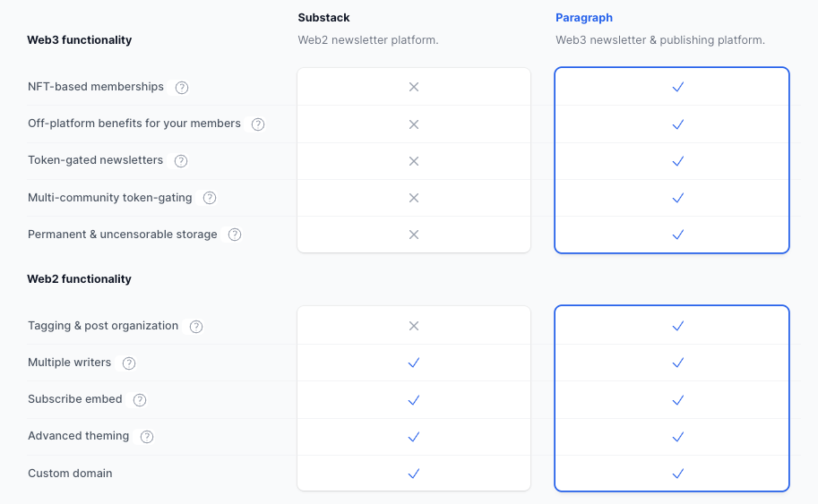Click the 'Permanent & uncensorable storage' label
The width and height of the screenshot is (818, 504).
[x=122, y=235]
